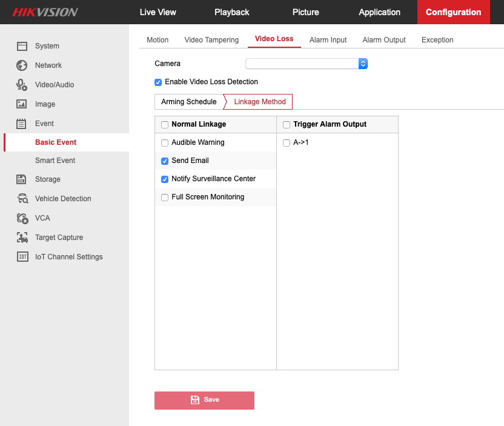Click the Image picture icon
The image size is (504, 426).
(22, 104)
